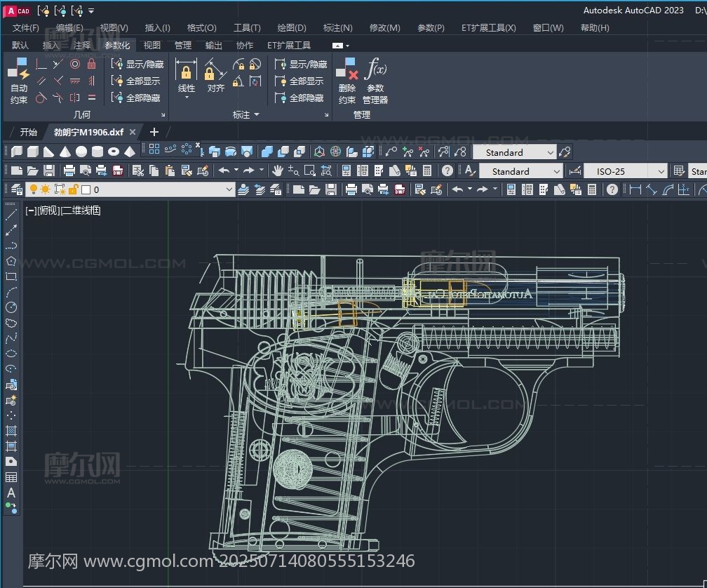The width and height of the screenshot is (707, 588).
Task: Toggle layer 0 on/off light bulb
Action: pos(34,189)
